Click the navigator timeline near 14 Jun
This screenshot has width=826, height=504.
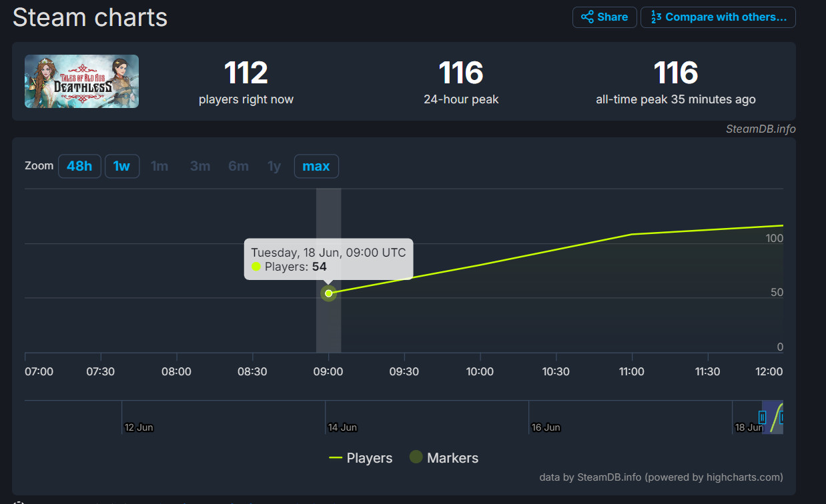[x=342, y=418]
